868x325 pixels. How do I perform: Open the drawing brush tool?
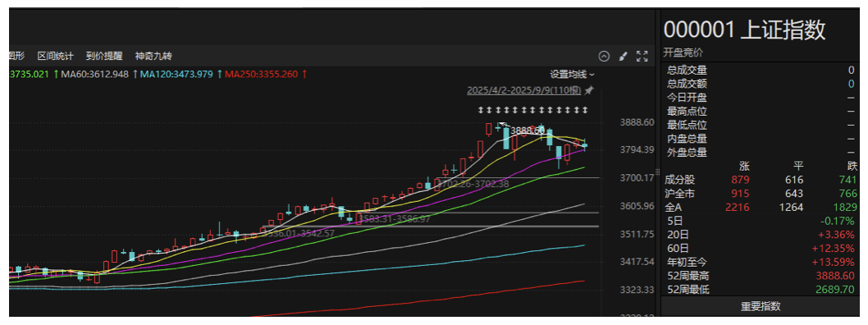623,56
